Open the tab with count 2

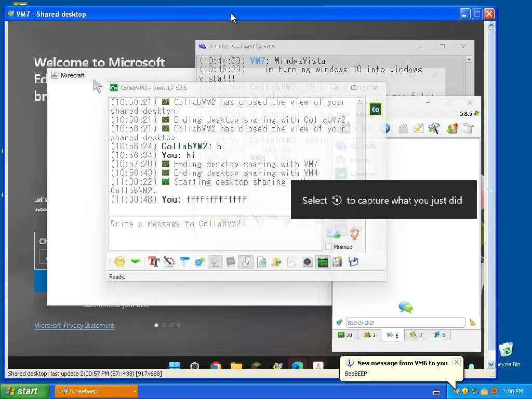[x=416, y=335]
